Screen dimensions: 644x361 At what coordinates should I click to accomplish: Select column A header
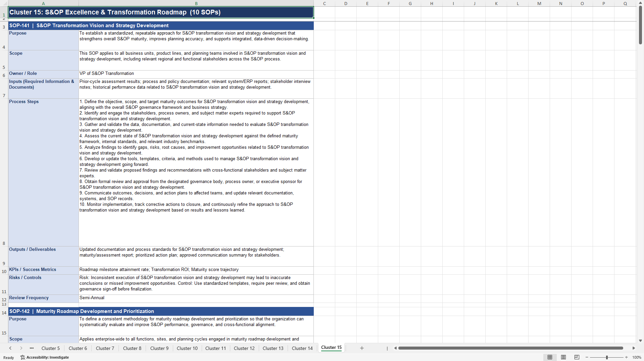(x=43, y=3)
